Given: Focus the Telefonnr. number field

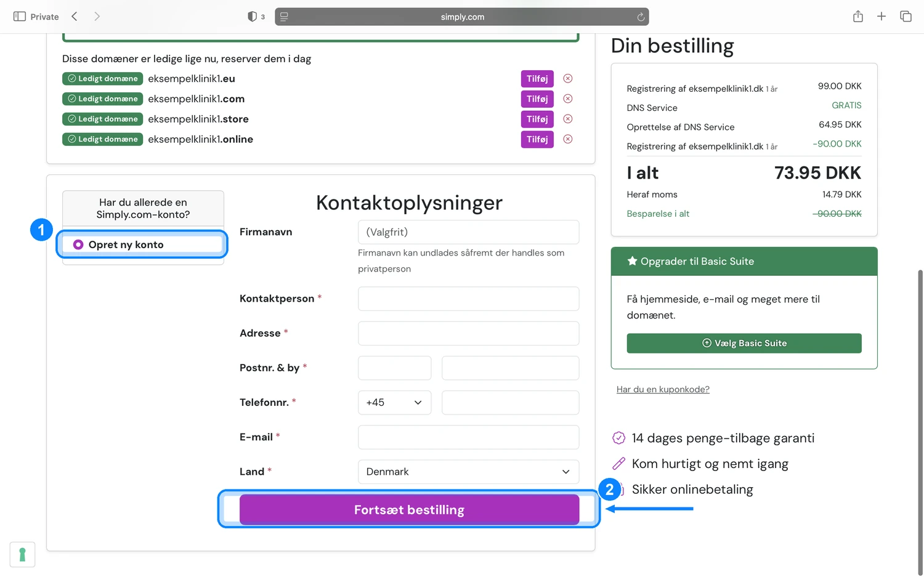Looking at the screenshot, I should click(x=510, y=402).
